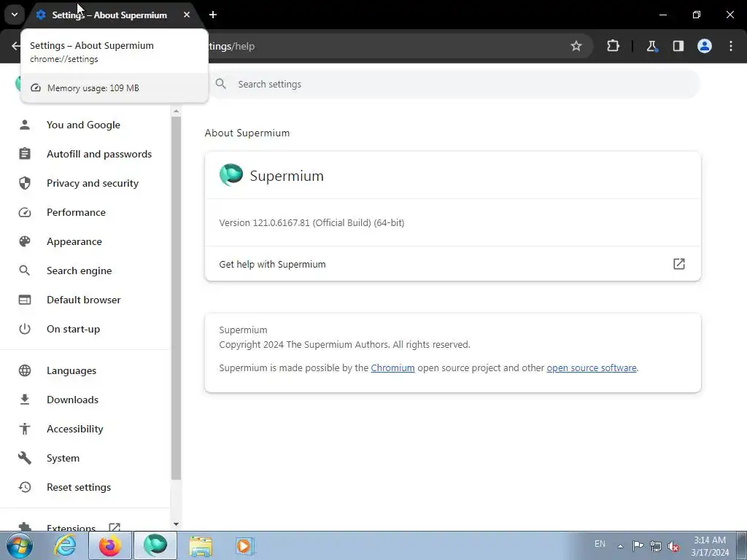Open Windows Explorer folder on taskbar

(x=201, y=545)
